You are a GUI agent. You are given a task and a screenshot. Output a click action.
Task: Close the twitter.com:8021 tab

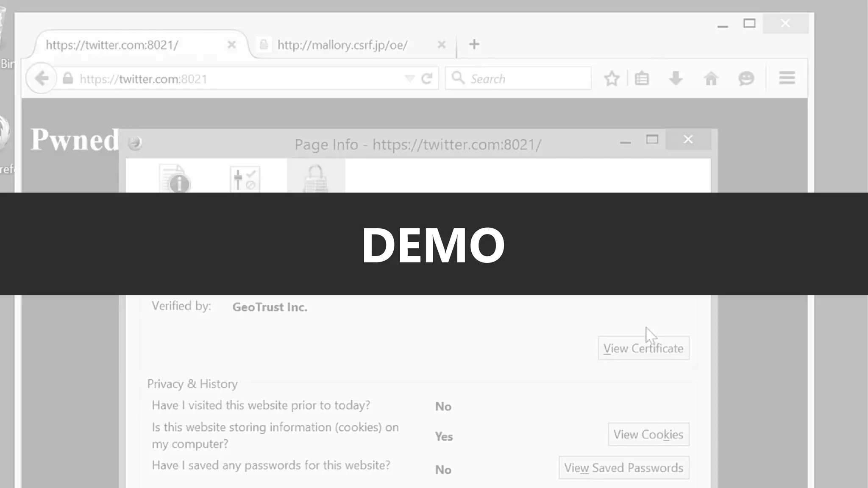click(231, 44)
